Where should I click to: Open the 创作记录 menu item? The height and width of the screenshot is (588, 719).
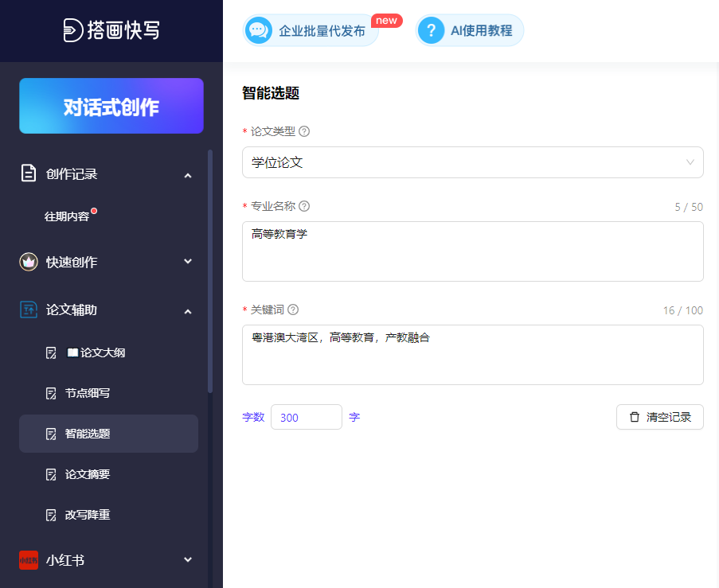(72, 173)
